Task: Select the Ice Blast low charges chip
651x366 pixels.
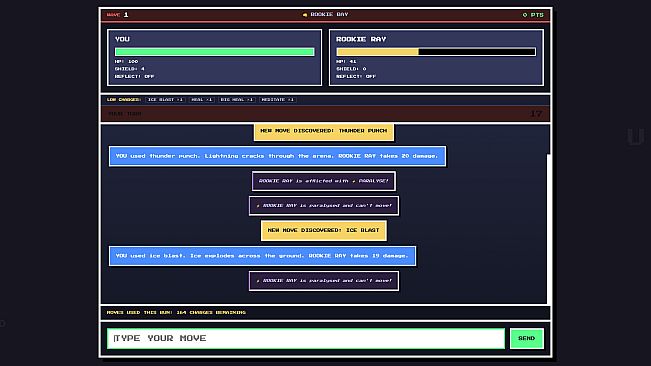Action: coord(165,100)
